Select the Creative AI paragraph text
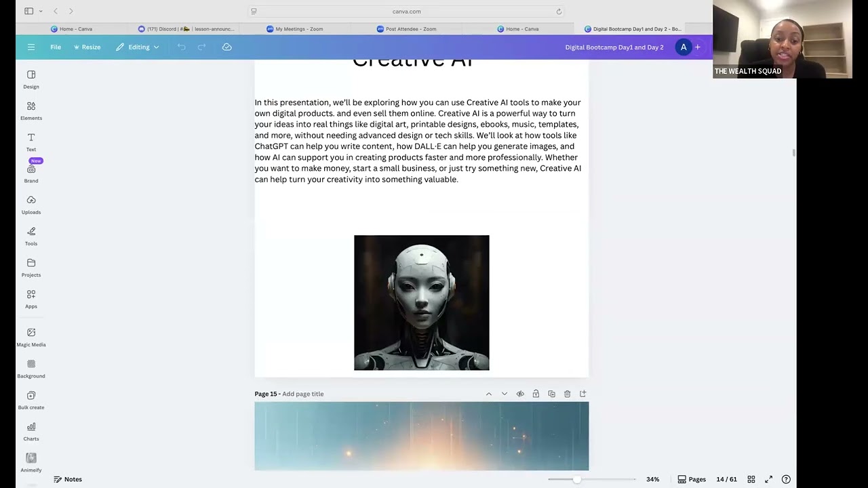 tap(418, 141)
